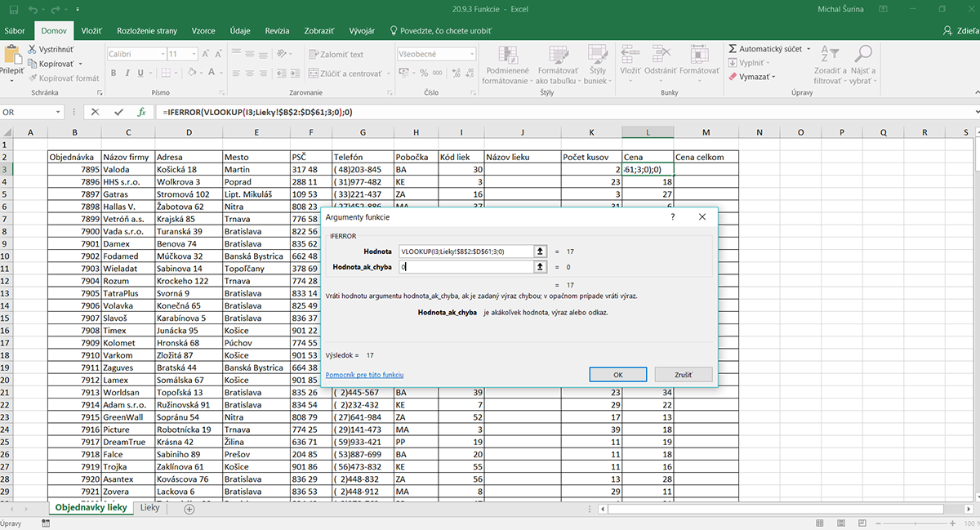The image size is (980, 530).
Task: Collapse the Hodnota_ak_chyba range selector icon
Action: (x=540, y=267)
